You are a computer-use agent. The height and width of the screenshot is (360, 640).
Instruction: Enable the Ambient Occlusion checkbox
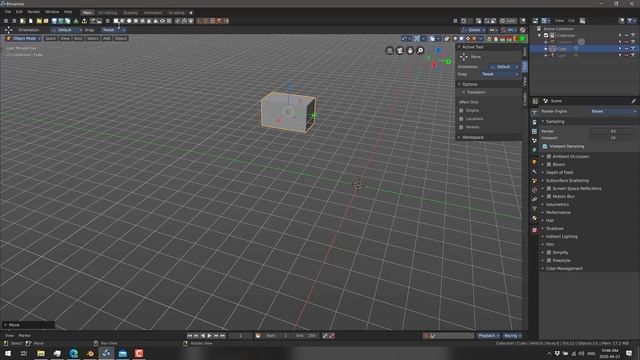point(549,156)
